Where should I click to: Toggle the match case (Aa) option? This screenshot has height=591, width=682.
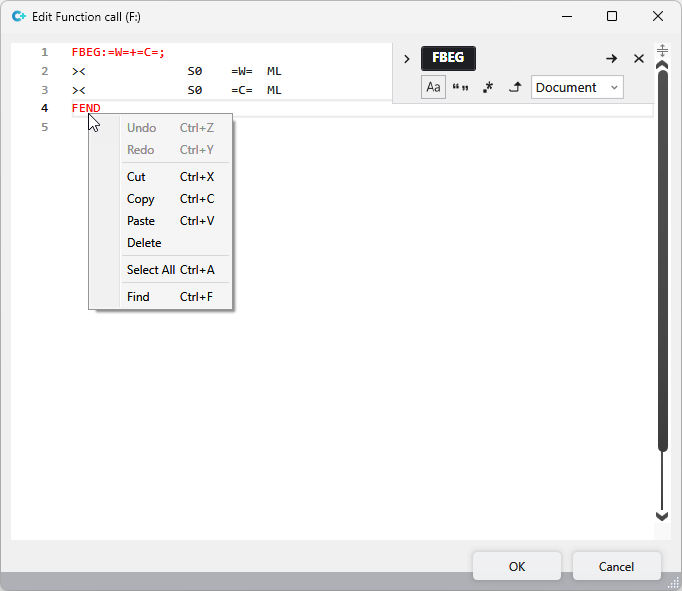click(x=433, y=88)
